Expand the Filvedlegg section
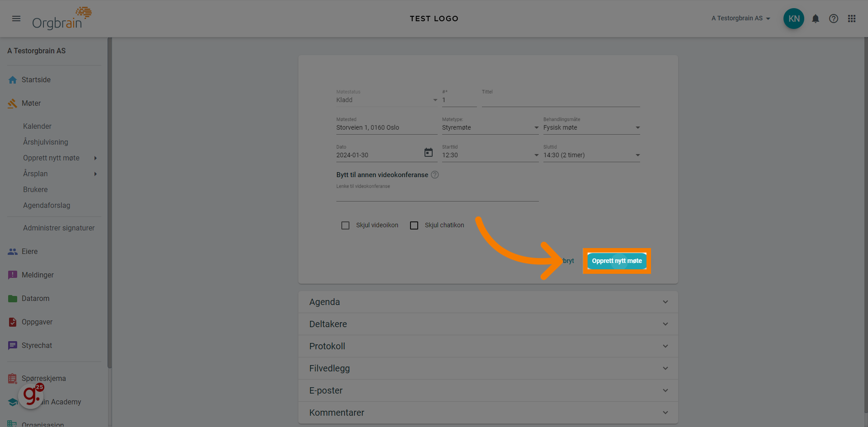 (488, 368)
